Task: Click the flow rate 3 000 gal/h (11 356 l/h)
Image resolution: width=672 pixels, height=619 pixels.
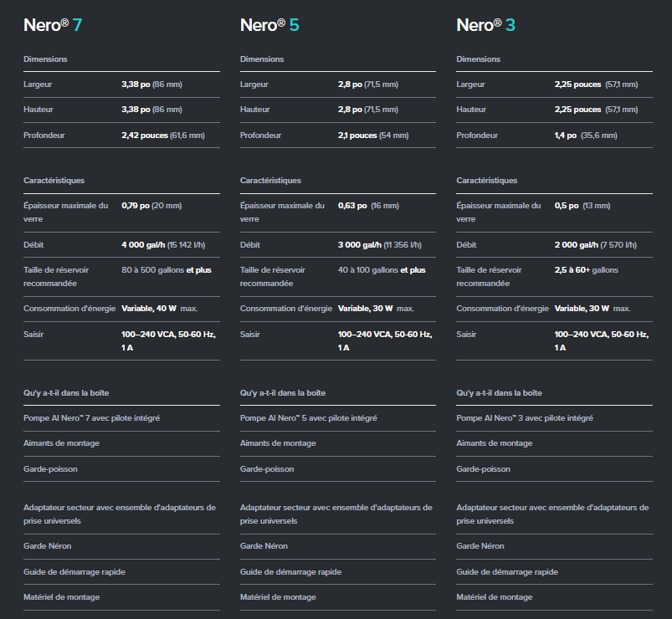Action: pos(380,245)
